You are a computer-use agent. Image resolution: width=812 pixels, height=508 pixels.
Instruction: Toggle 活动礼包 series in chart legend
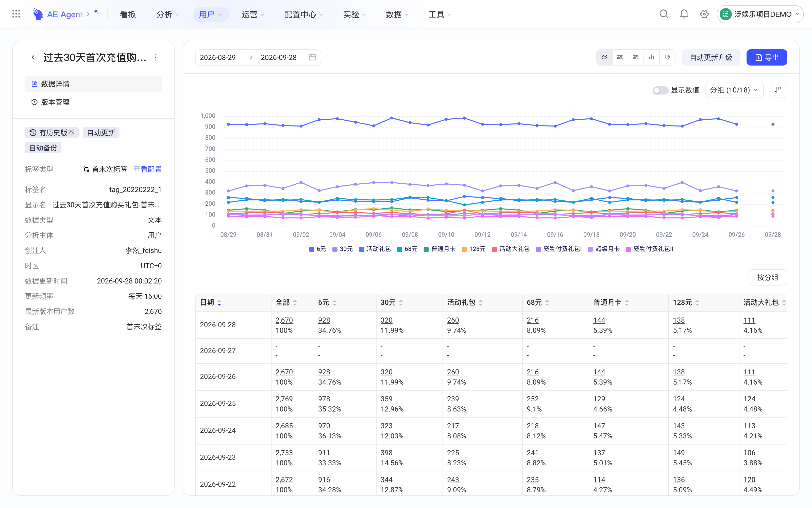coord(375,249)
